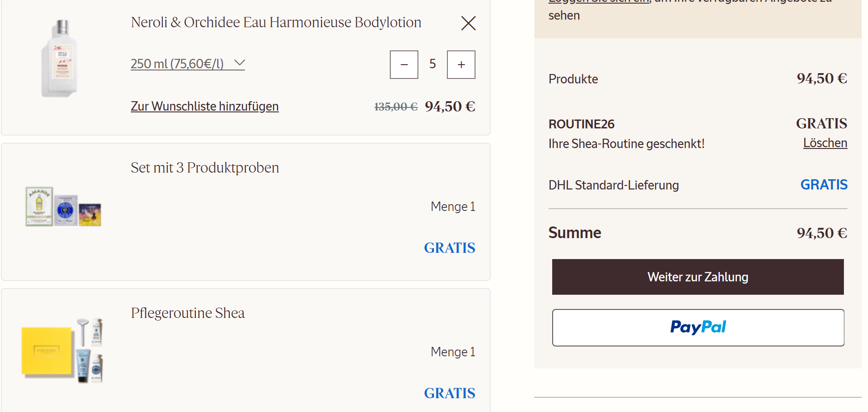Click the Pflegeroutine Shea product title
868x412 pixels.
click(x=188, y=313)
